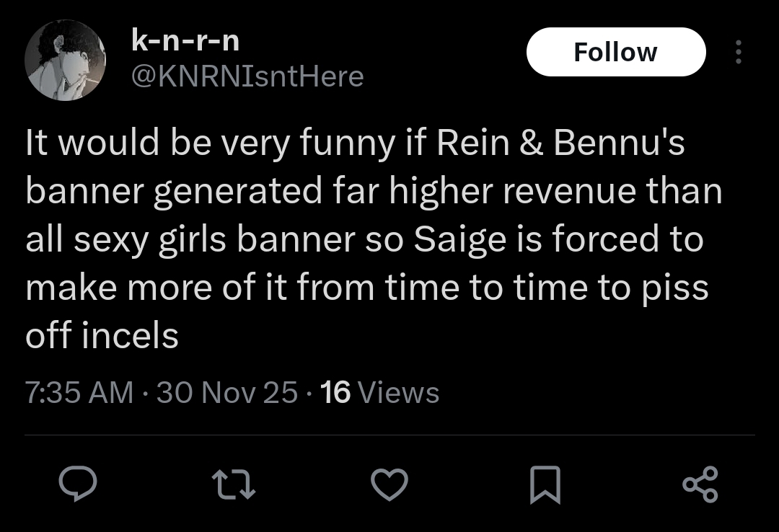The width and height of the screenshot is (779, 532).
Task: Click the k-n-r-n display name
Action: point(185,41)
